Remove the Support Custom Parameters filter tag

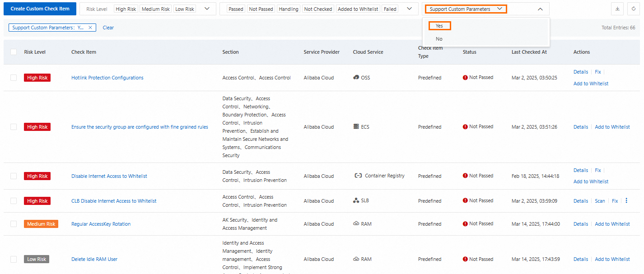[90, 28]
